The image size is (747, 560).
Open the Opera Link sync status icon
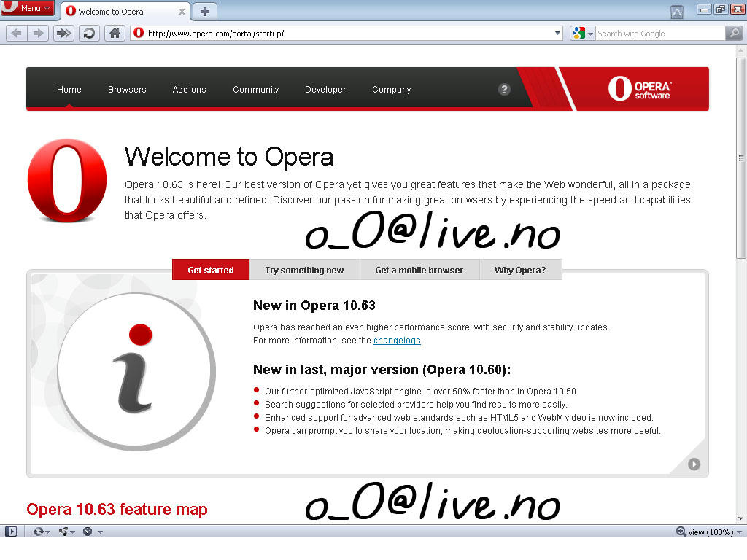click(39, 532)
